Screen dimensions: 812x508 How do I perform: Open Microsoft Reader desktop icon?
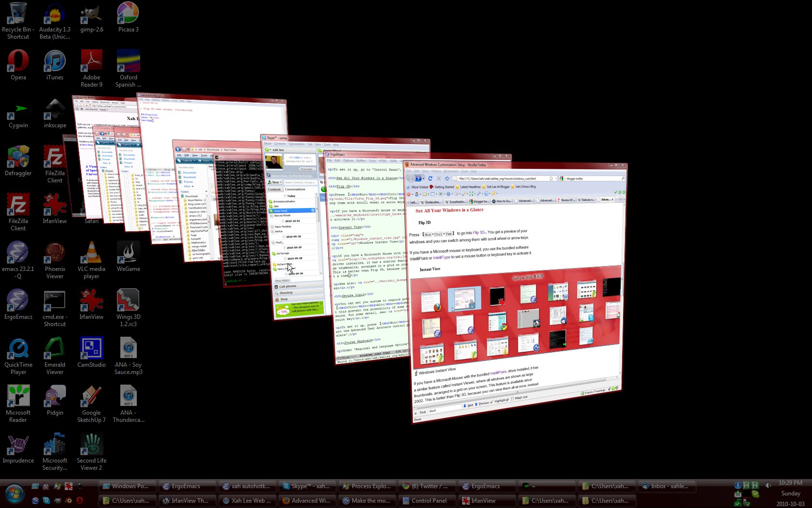click(18, 404)
